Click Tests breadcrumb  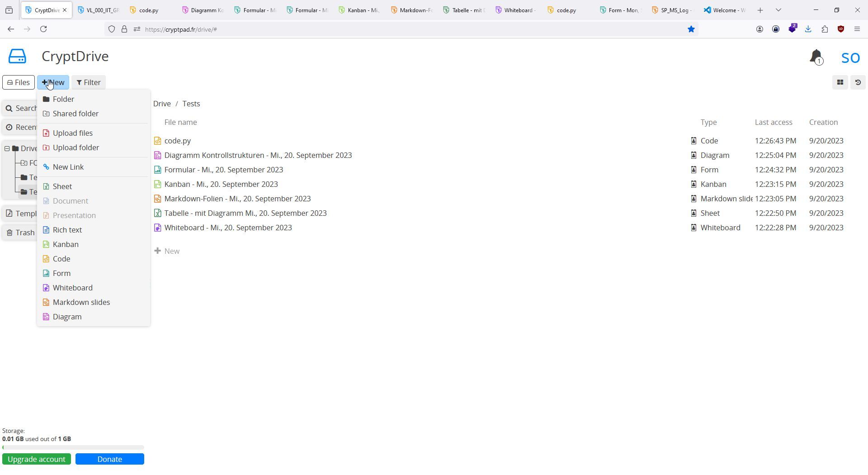(x=191, y=104)
